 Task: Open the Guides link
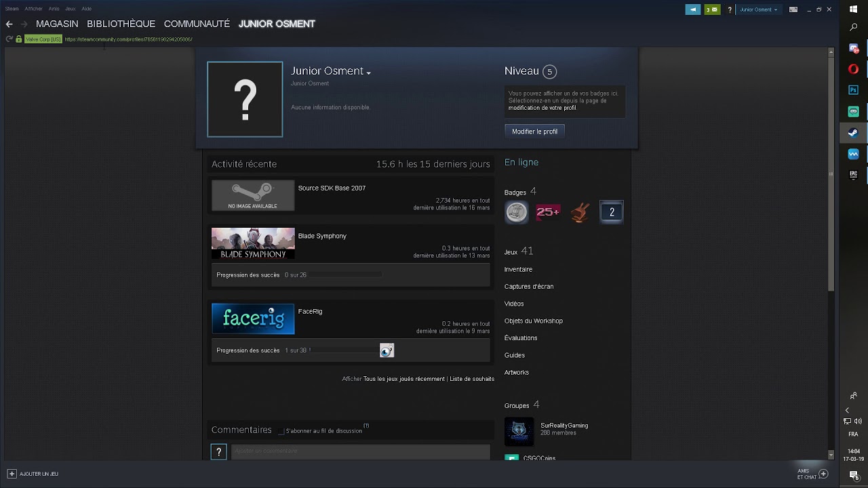tap(515, 355)
